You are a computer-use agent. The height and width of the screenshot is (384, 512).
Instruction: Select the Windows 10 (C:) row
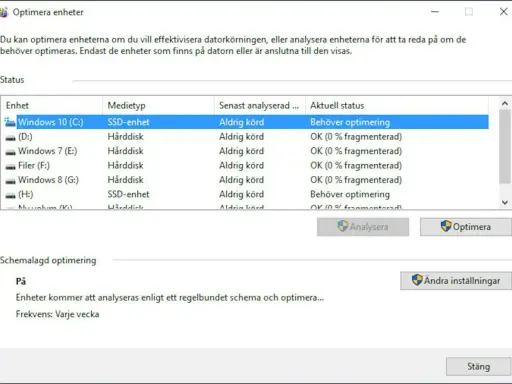[245, 122]
